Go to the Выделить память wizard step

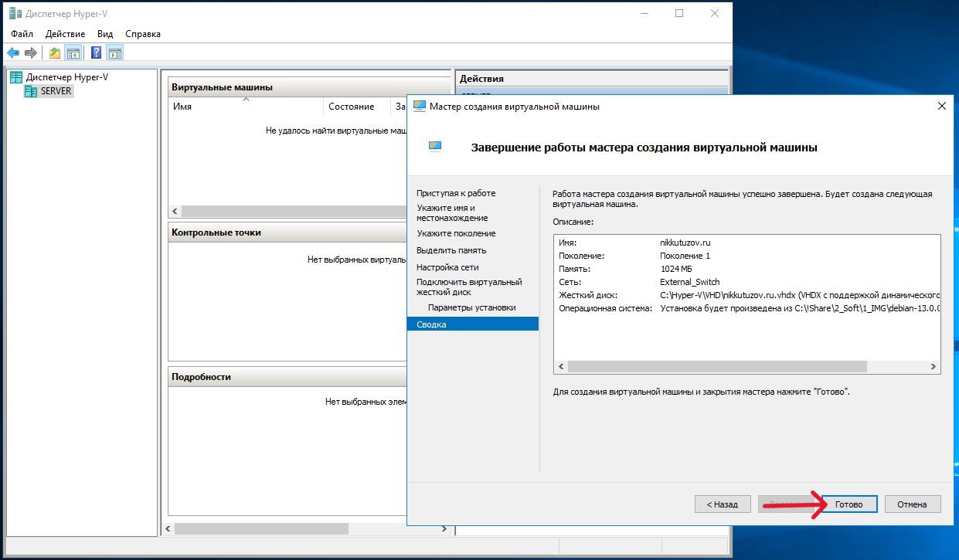click(x=451, y=250)
